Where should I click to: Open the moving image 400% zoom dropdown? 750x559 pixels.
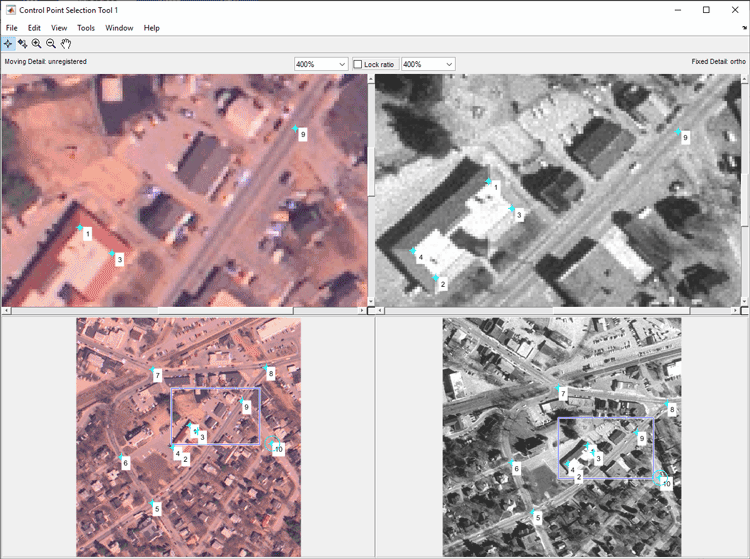coord(321,64)
